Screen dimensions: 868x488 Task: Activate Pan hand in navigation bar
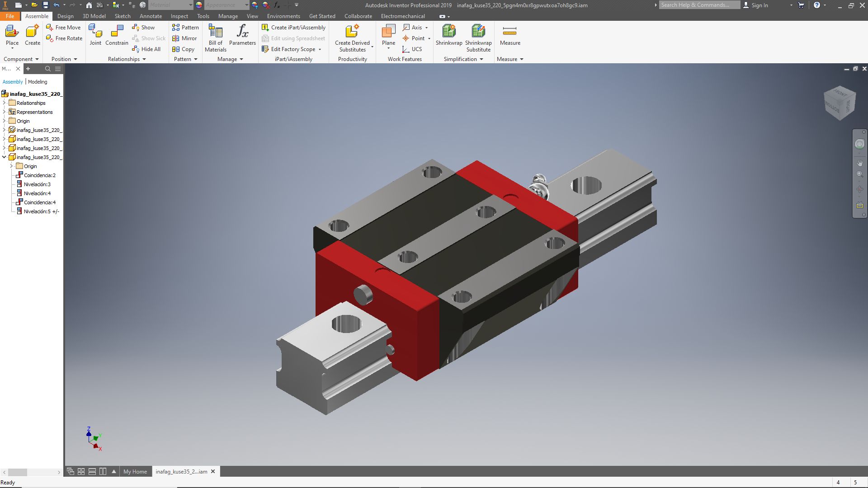pyautogui.click(x=859, y=163)
